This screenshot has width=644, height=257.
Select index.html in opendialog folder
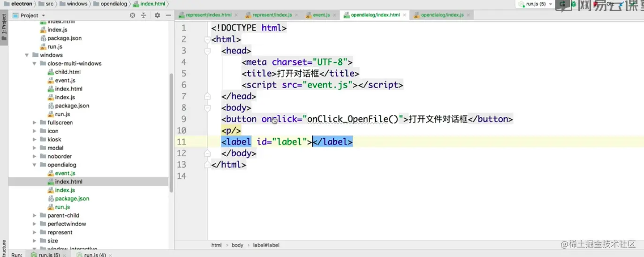click(68, 181)
